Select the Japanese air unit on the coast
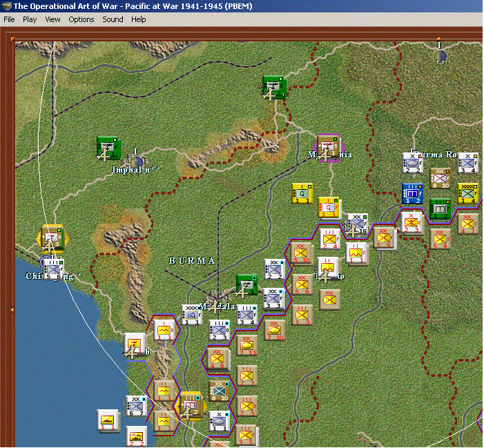Image resolution: width=484 pixels, height=448 pixels. click(134, 344)
